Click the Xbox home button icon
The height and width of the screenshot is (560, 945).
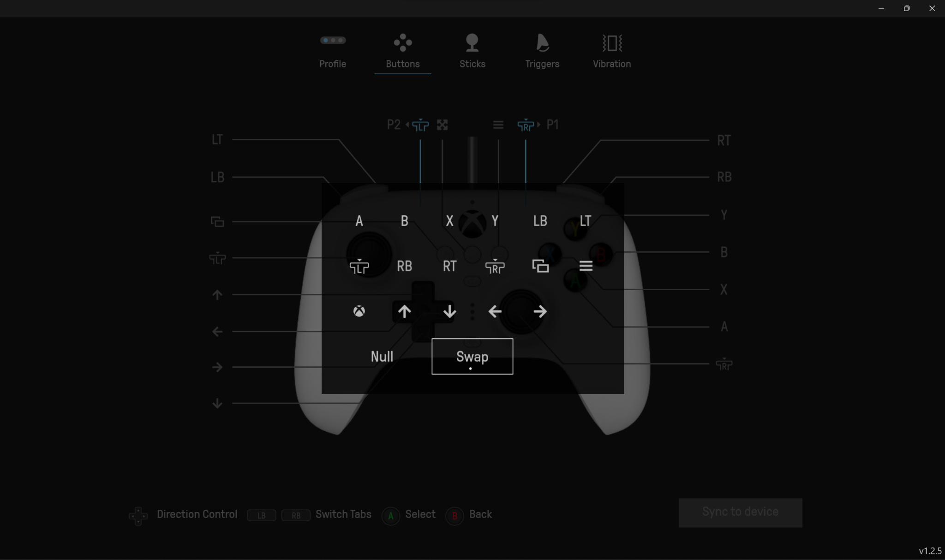pos(359,311)
